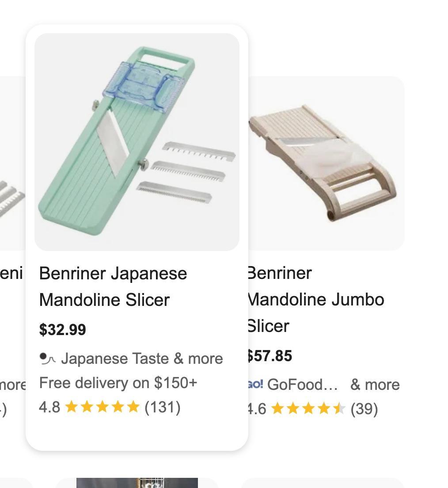
Task: Select the Japanese Taste & more seller link
Action: click(142, 358)
